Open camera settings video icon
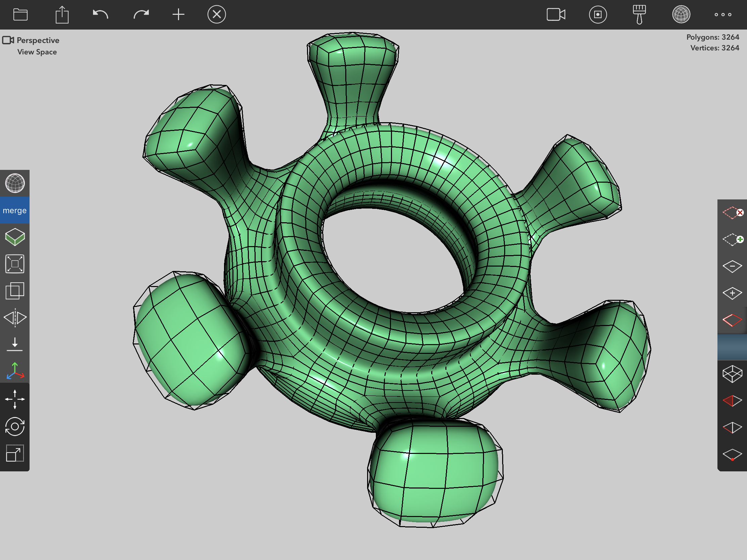Screen dimensions: 747x560 click(x=556, y=14)
